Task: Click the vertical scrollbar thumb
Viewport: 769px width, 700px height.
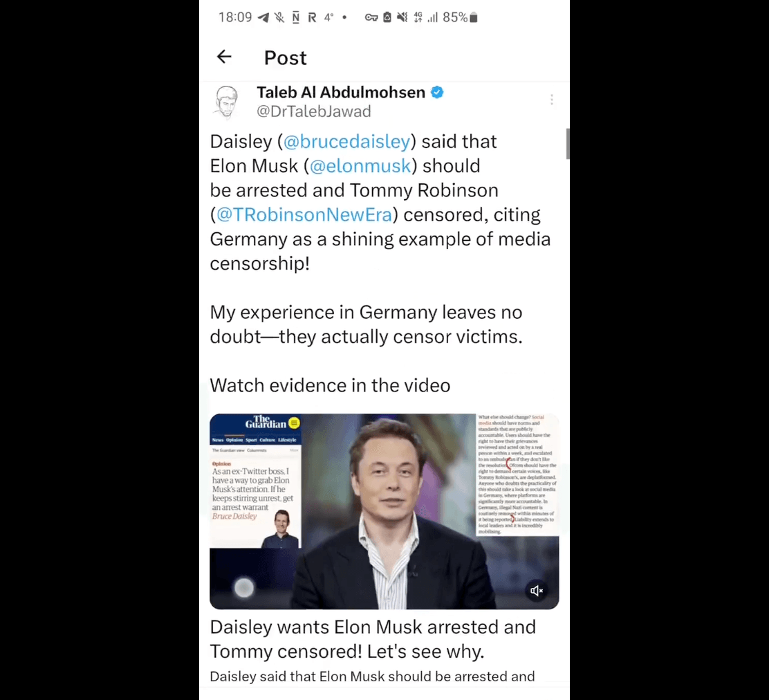Action: 568,144
